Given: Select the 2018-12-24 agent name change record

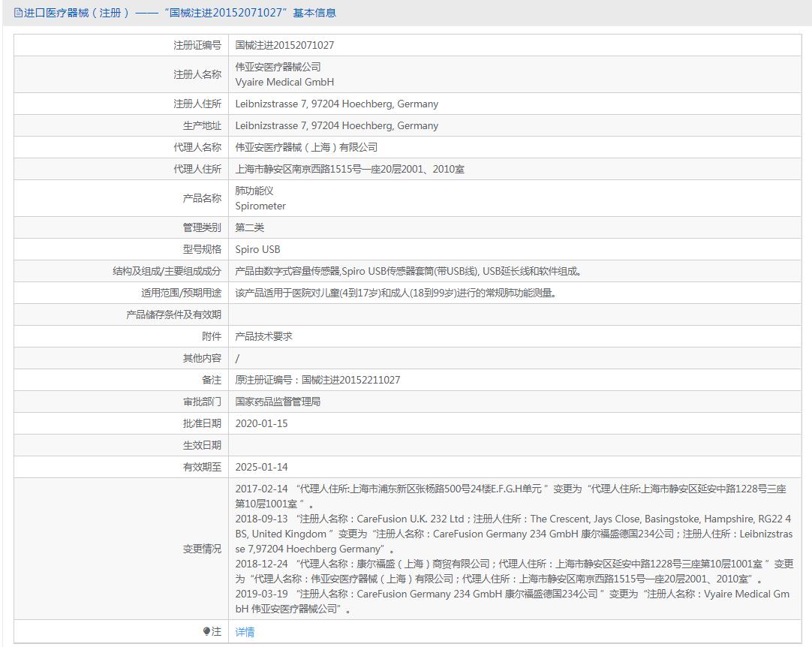Looking at the screenshot, I should click(x=514, y=571).
